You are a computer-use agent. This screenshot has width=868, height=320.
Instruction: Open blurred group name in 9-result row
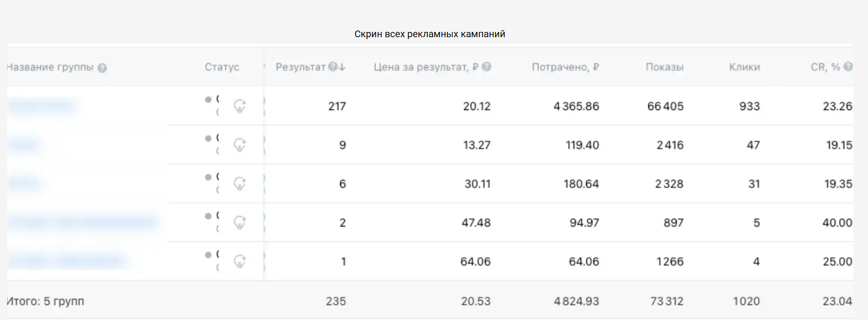[x=23, y=145]
